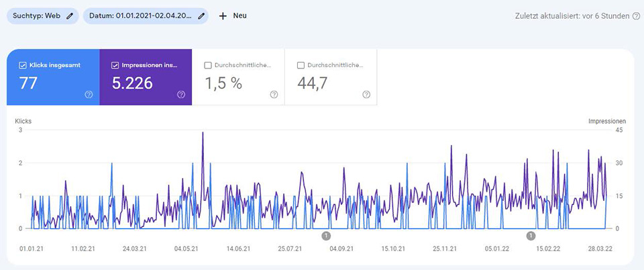
Task: Click the 25.11.21 date label
Action: pyautogui.click(x=445, y=249)
